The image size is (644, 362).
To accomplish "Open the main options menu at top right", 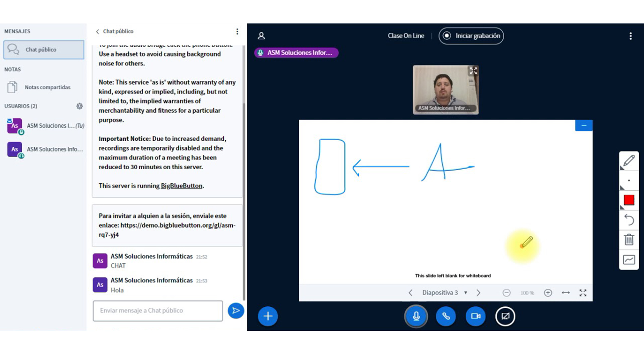I will [631, 36].
